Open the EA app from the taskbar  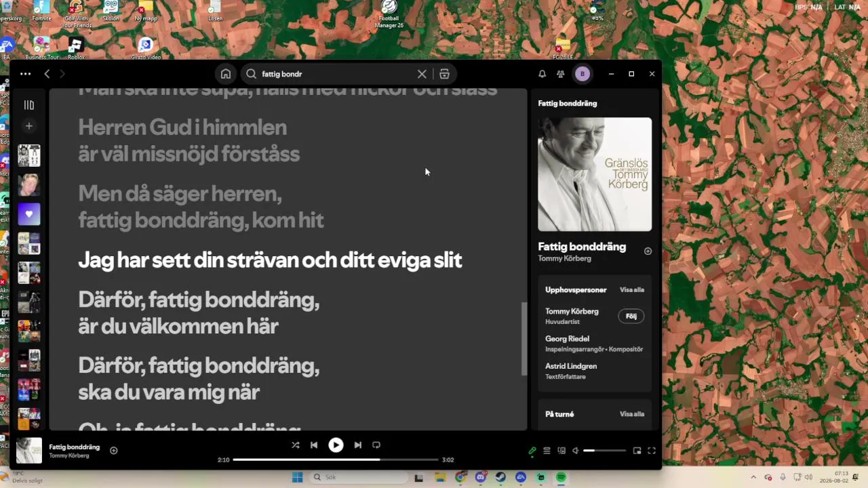pos(521,477)
